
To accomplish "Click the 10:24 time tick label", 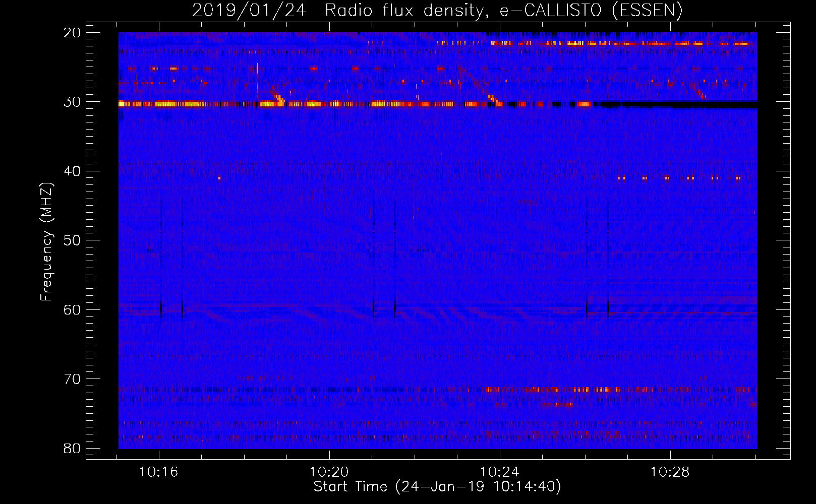I will click(x=499, y=472).
